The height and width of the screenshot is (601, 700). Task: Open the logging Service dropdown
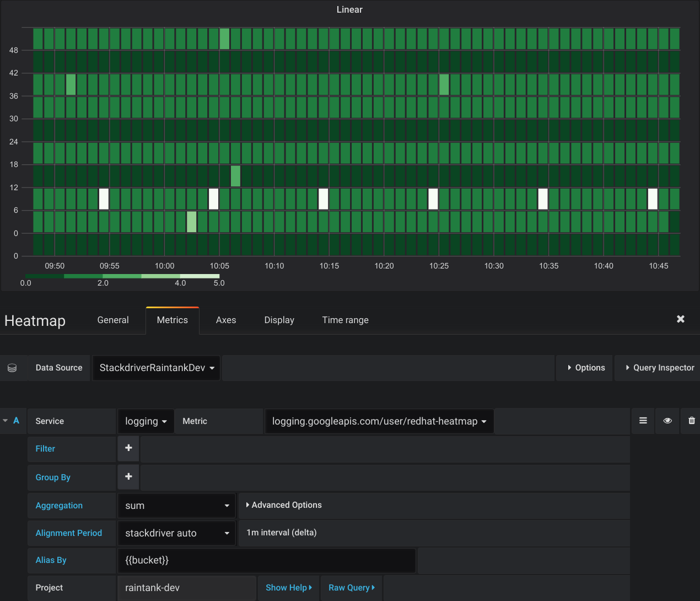coord(146,421)
